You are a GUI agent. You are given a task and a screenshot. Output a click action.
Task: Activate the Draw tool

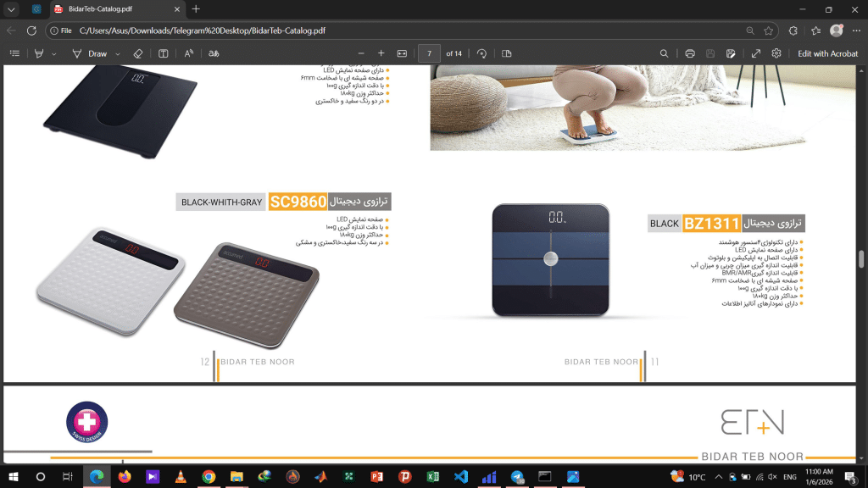pos(90,53)
